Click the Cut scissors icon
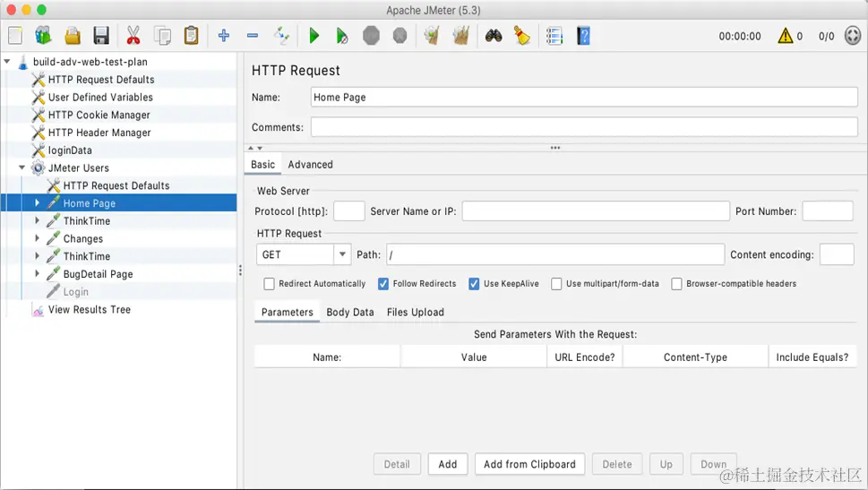This screenshot has height=490, width=868. [133, 36]
